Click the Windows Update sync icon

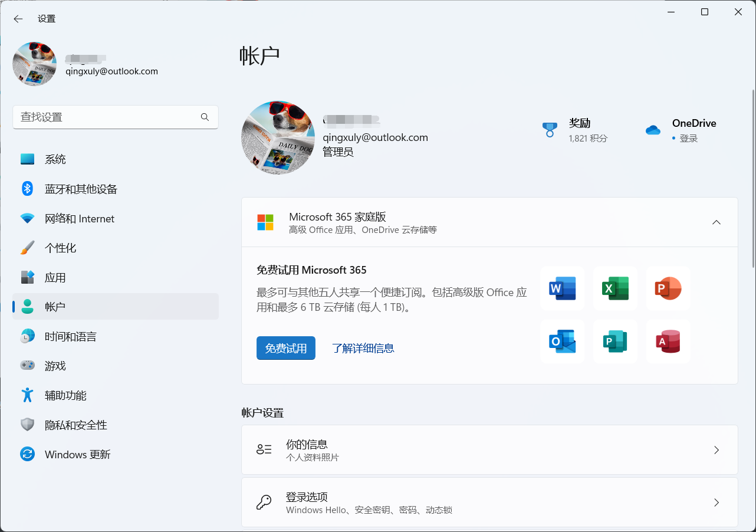tap(27, 455)
